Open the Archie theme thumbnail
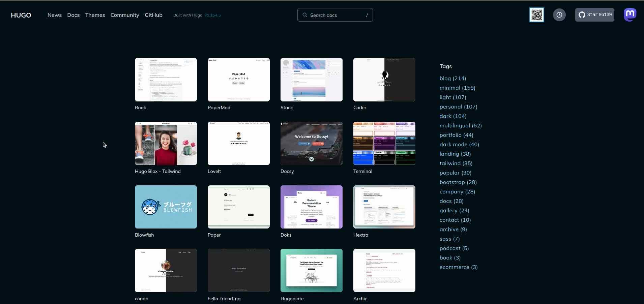The height and width of the screenshot is (304, 644). 384,270
